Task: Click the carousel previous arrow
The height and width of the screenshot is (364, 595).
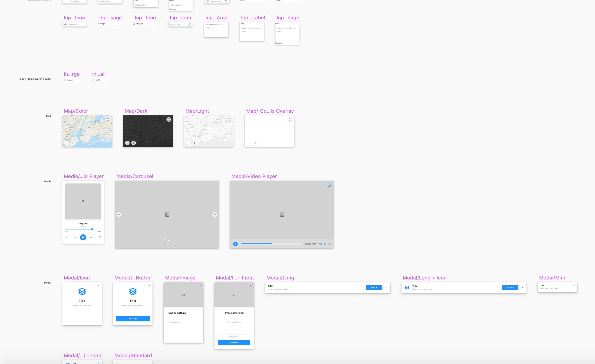Action: 119,215
